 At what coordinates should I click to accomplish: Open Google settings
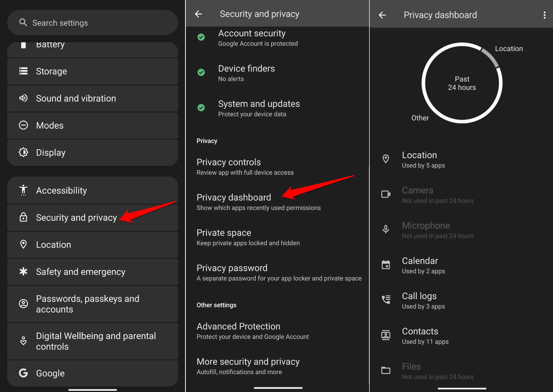tap(92, 373)
